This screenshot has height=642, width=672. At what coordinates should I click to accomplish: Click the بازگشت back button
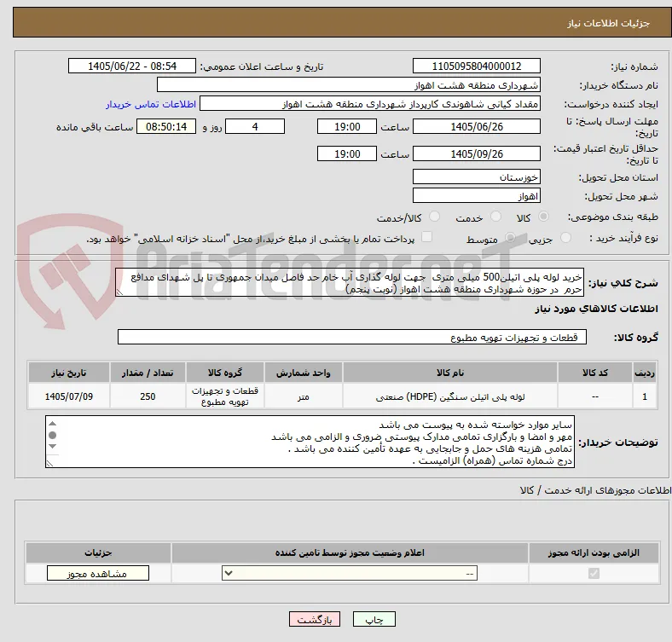click(314, 619)
